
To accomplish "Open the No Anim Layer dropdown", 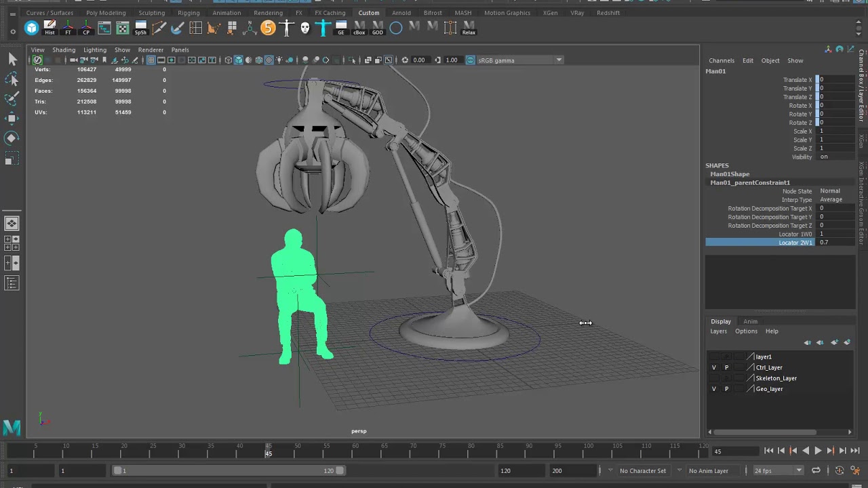I will coord(713,470).
